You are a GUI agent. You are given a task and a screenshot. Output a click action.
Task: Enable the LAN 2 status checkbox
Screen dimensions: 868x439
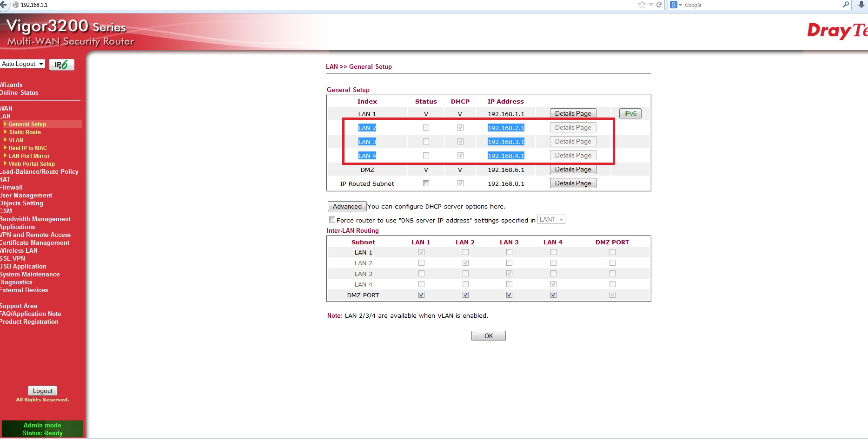tap(426, 128)
